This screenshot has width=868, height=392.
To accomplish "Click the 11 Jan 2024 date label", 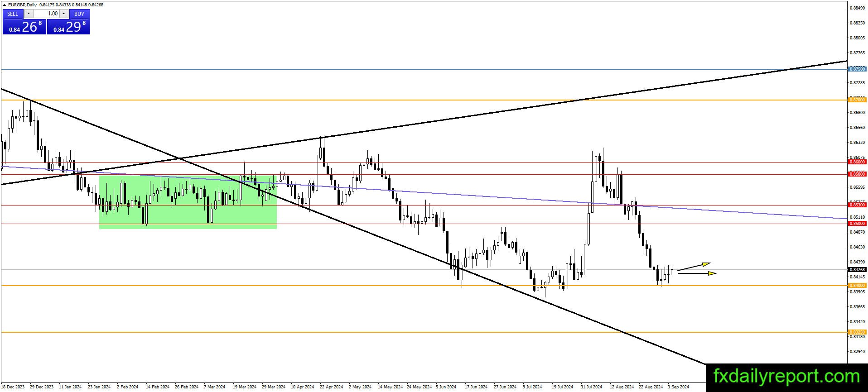I will point(71,387).
